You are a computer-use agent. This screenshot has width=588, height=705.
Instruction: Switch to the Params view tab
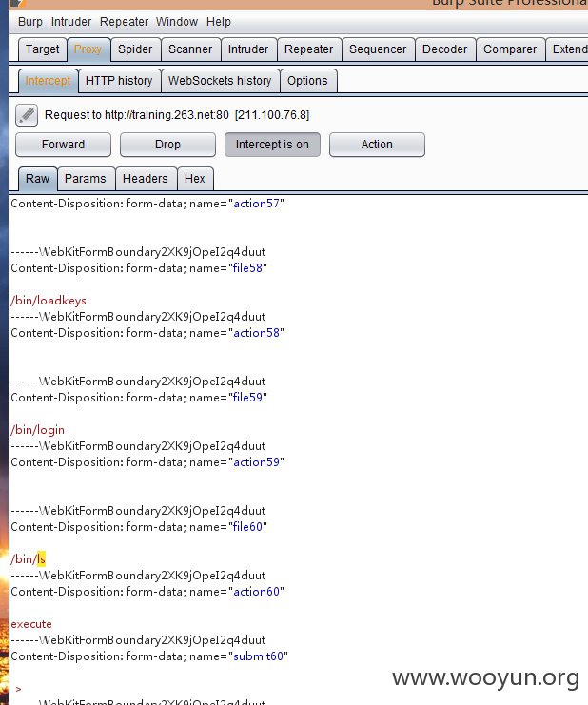pyautogui.click(x=86, y=179)
